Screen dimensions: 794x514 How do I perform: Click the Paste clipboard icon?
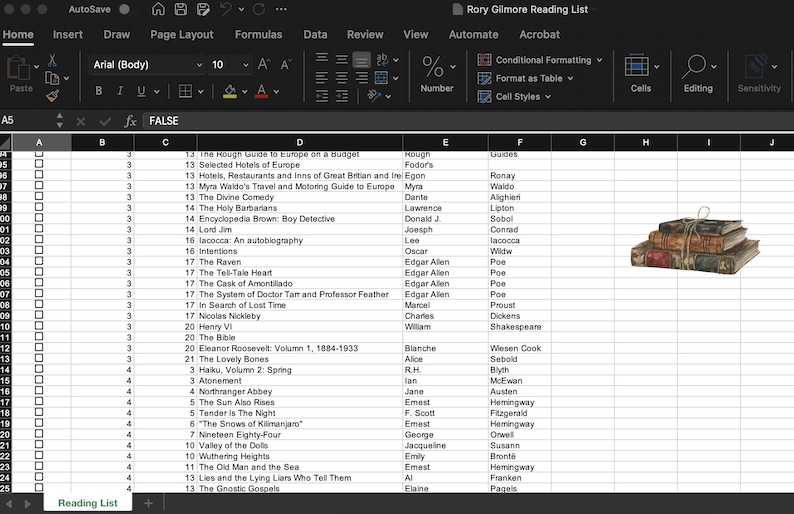[18, 68]
